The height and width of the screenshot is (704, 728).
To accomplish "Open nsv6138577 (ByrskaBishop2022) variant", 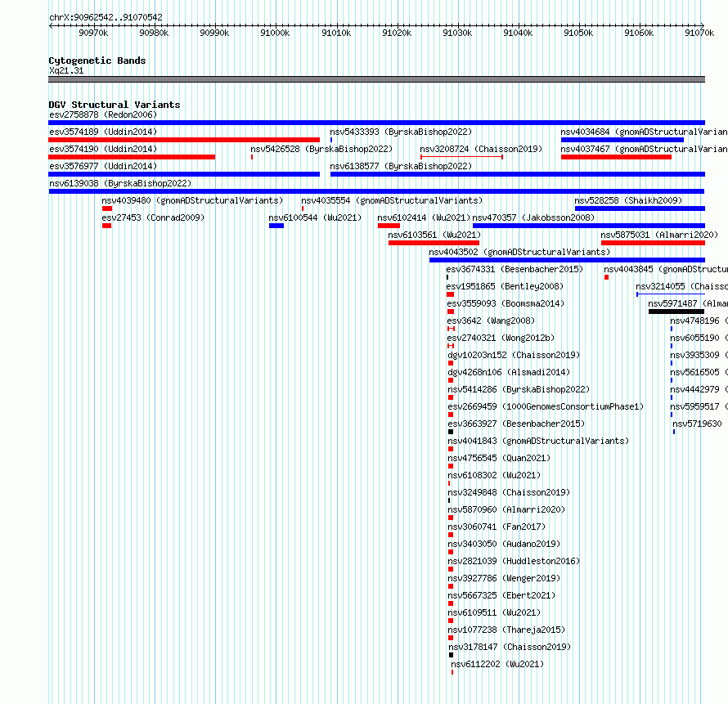I will click(x=401, y=166).
